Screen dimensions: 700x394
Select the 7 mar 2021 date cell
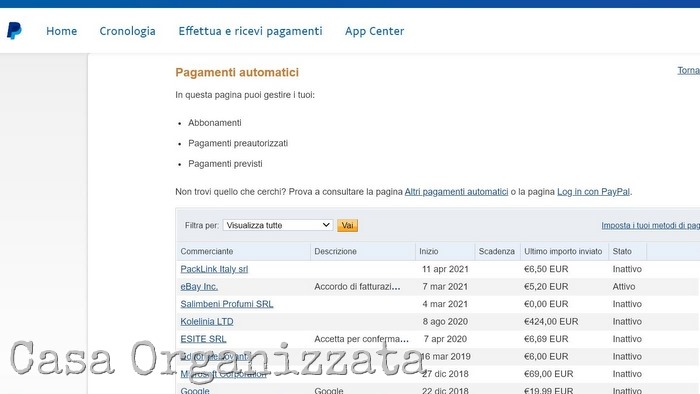point(445,286)
